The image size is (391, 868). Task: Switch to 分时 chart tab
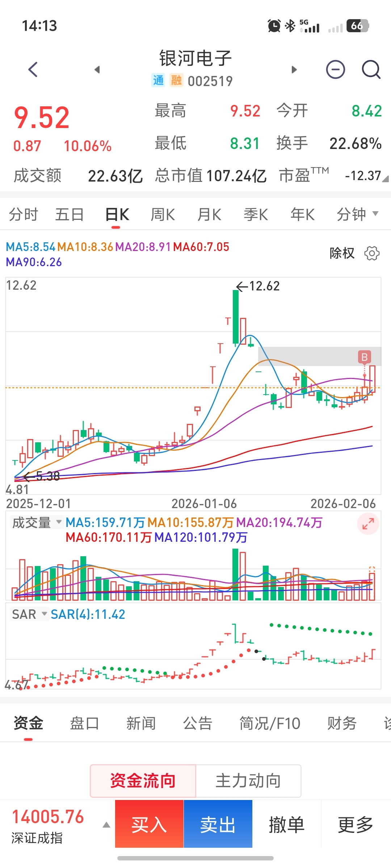click(24, 214)
